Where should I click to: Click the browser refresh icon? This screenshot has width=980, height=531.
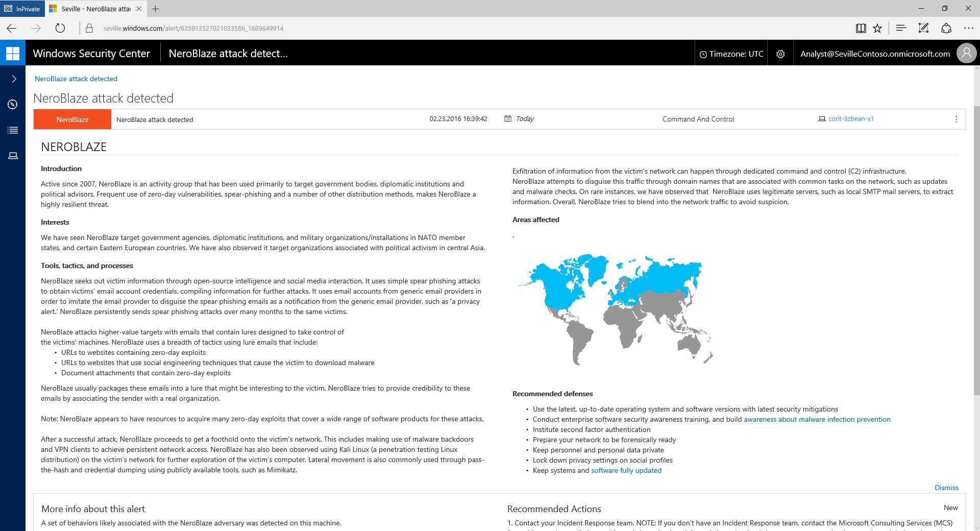click(60, 29)
